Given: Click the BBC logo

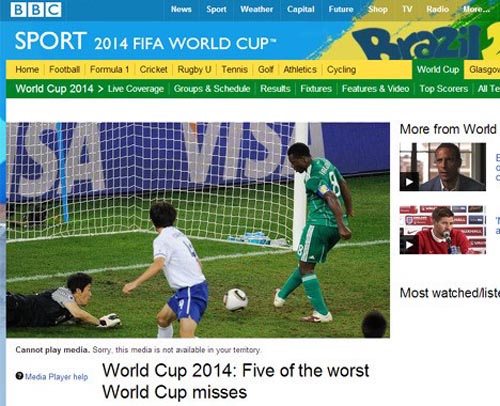Looking at the screenshot, I should click(36, 9).
